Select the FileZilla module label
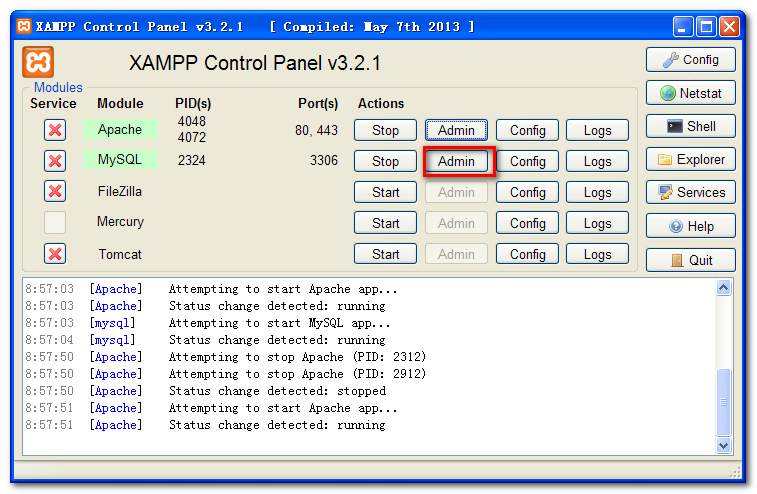The image size is (757, 494). pyautogui.click(x=120, y=191)
